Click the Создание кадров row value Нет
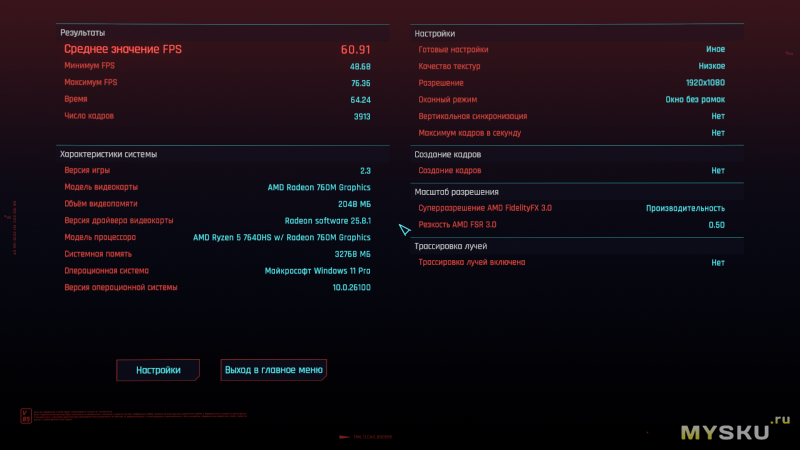This screenshot has width=800, height=450. 718,171
